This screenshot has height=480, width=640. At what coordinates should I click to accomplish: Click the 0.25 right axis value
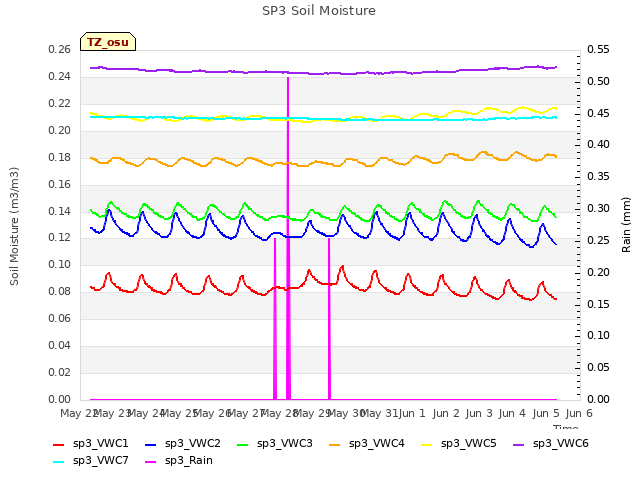click(598, 240)
